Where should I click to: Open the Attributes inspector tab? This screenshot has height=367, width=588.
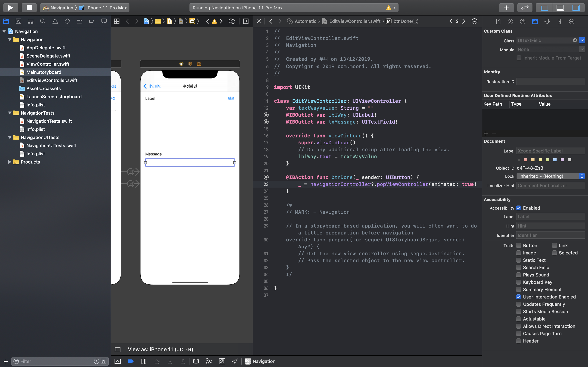point(547,22)
